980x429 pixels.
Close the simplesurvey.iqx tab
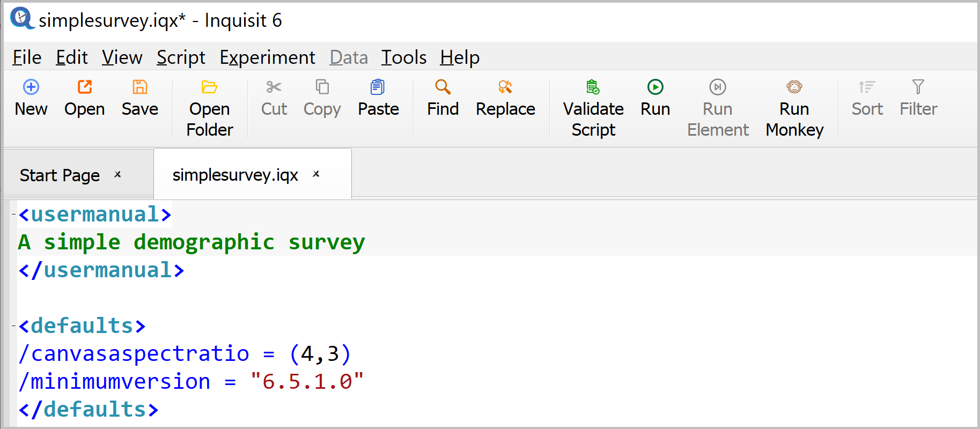pos(316,174)
